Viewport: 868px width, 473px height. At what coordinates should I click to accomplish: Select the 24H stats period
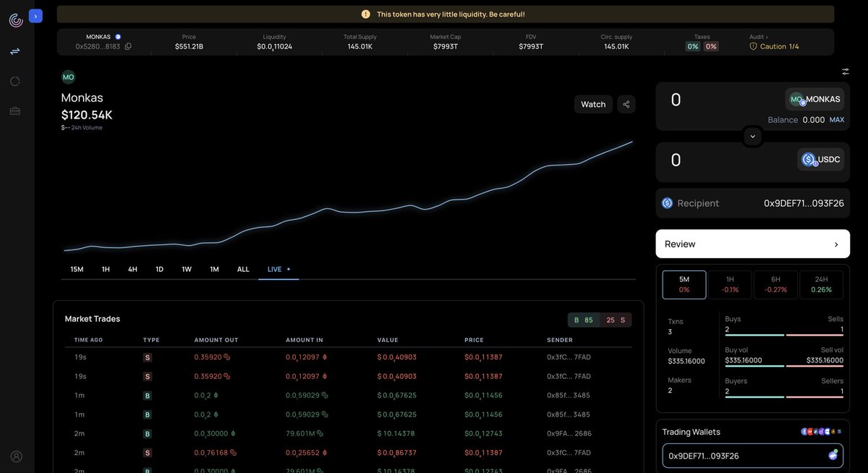click(821, 284)
